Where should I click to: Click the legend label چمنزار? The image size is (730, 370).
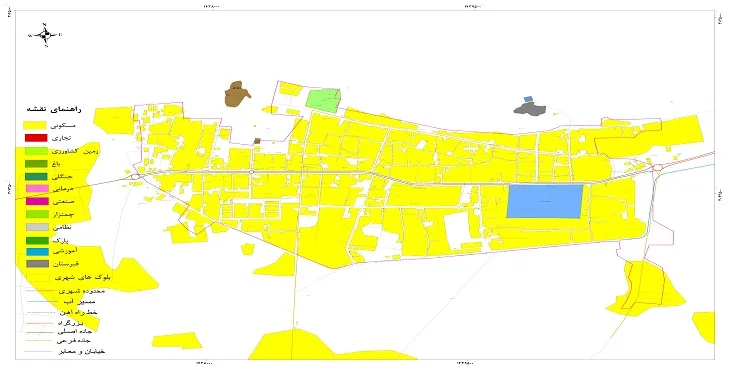point(64,215)
